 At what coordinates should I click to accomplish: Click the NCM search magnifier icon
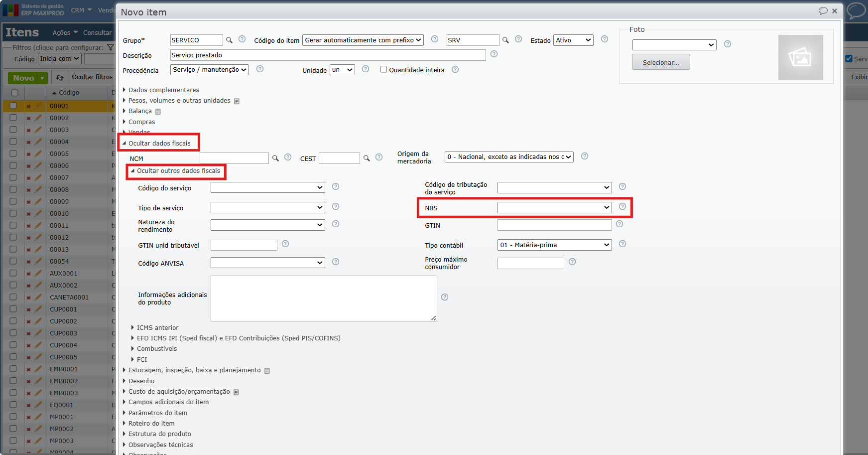pos(275,158)
